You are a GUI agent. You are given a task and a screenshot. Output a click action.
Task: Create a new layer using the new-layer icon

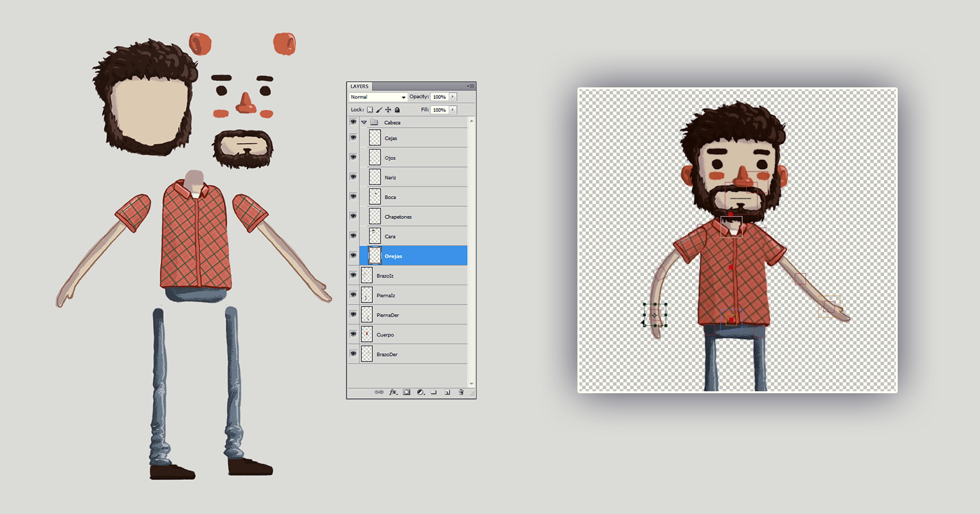point(448,392)
